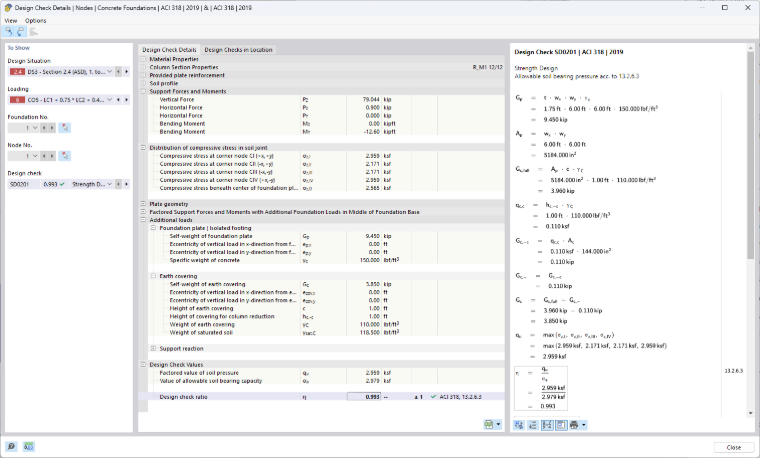Open the Design check SD0201 dropdown
The height and width of the screenshot is (458, 760).
(110, 184)
